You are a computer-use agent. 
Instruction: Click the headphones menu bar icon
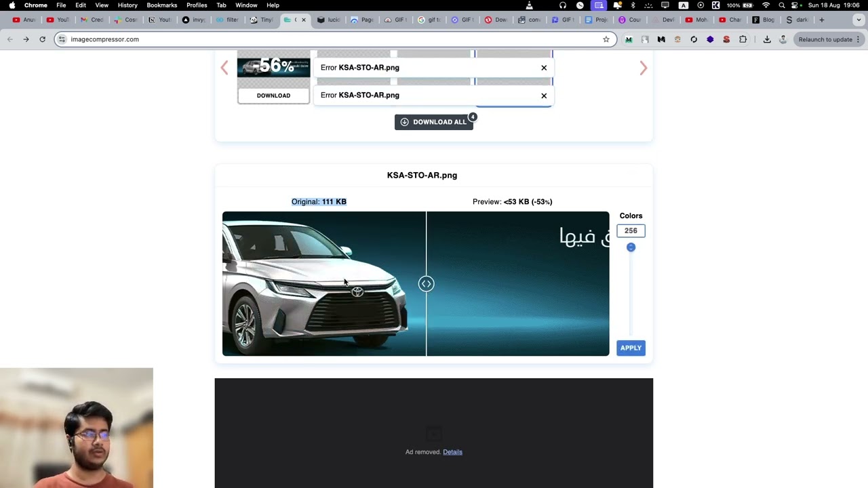[x=563, y=5]
